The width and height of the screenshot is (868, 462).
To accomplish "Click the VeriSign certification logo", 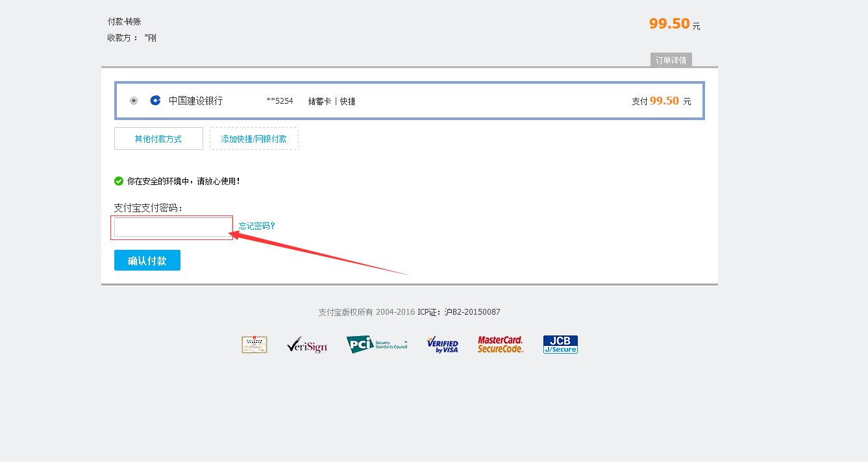I will [x=307, y=345].
